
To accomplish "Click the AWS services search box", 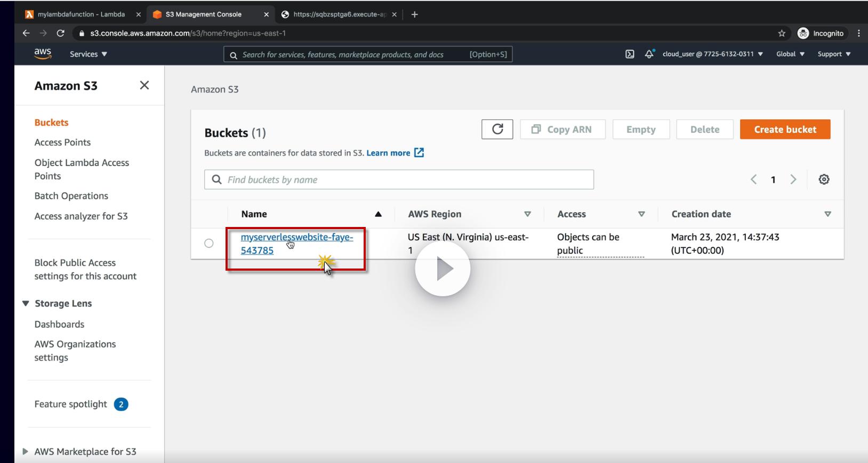I will (368, 54).
